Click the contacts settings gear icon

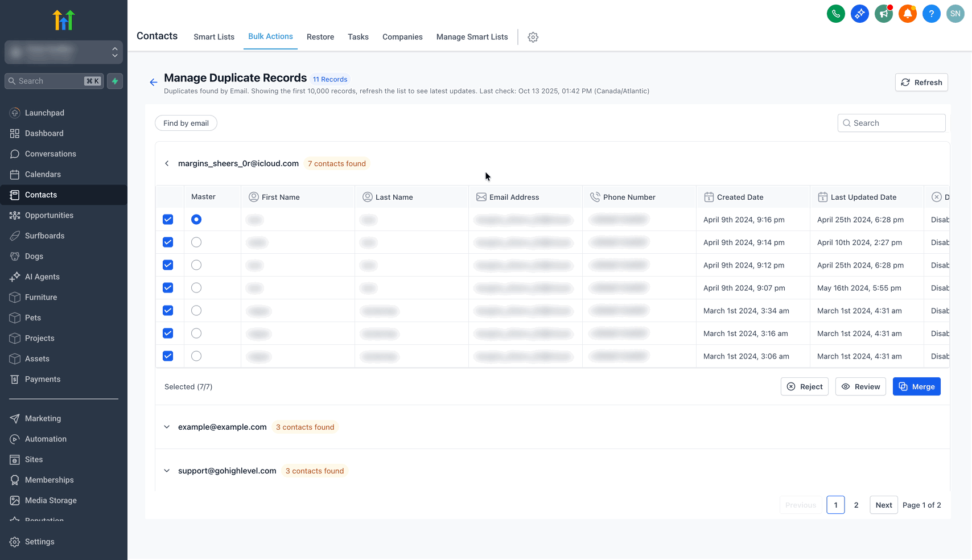tap(533, 37)
